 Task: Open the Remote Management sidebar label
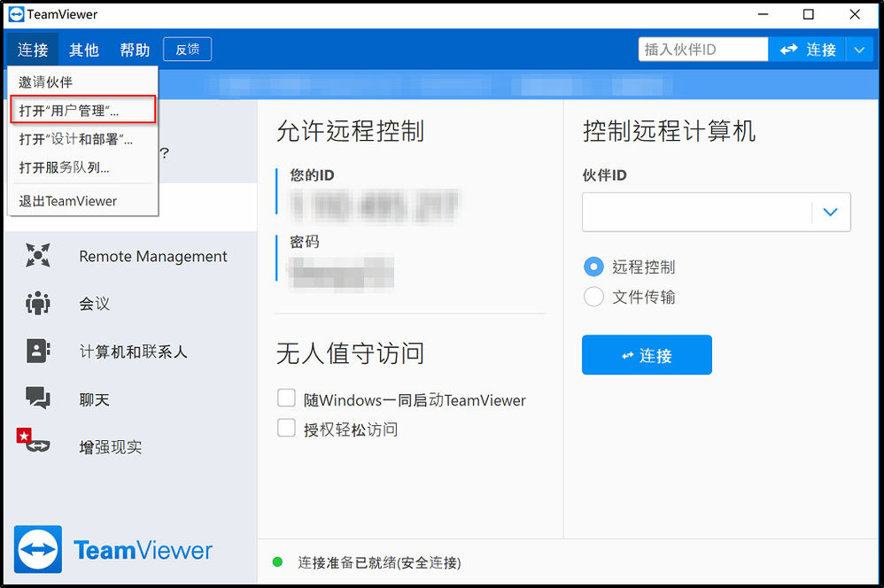coord(153,256)
